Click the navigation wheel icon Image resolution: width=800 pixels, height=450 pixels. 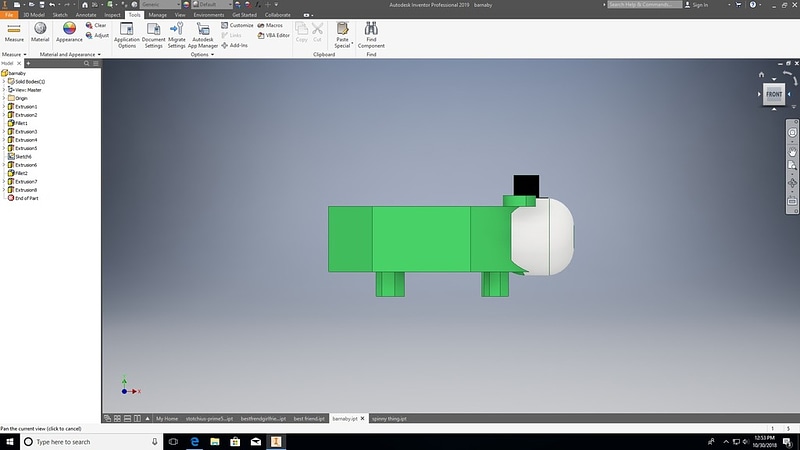pos(792,133)
